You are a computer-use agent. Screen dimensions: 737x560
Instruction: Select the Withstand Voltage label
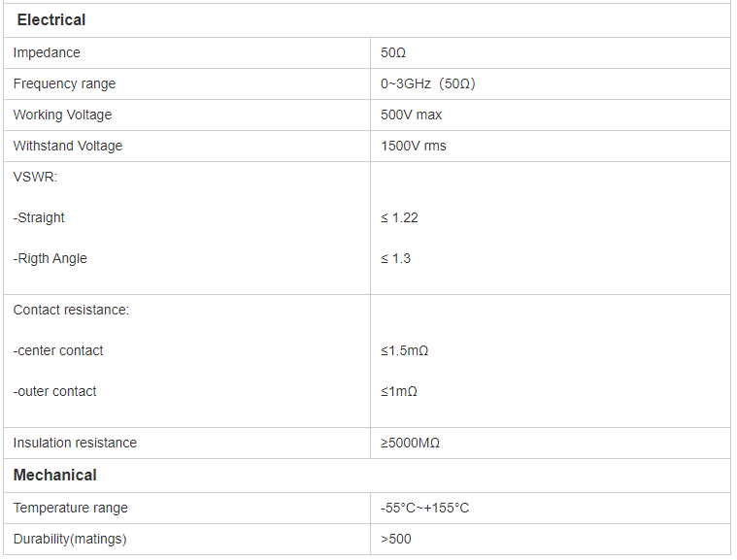click(x=68, y=146)
